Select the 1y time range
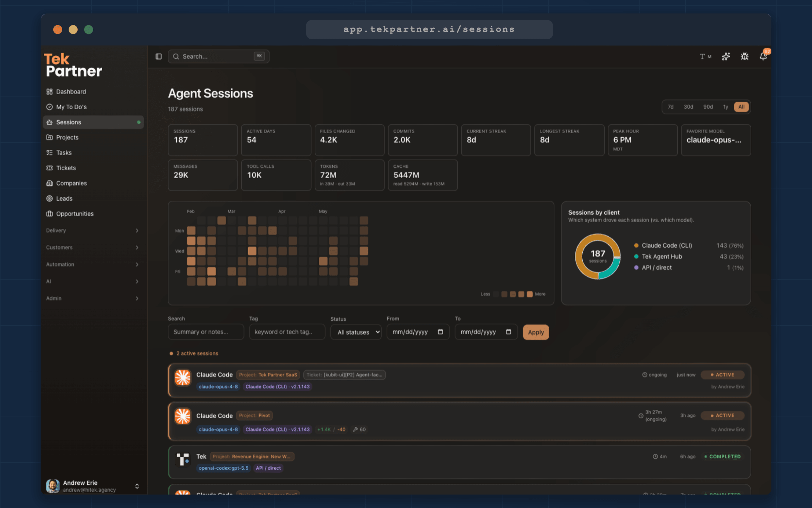The width and height of the screenshot is (812, 508). click(x=725, y=107)
